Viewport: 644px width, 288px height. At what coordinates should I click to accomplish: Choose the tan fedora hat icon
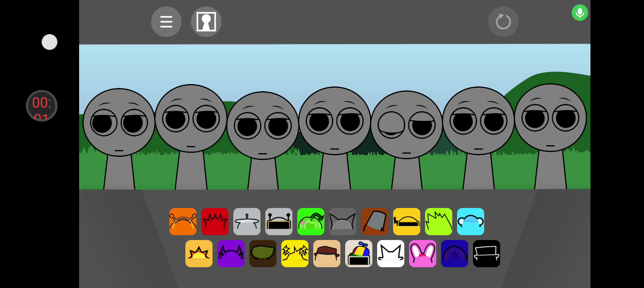(x=327, y=254)
